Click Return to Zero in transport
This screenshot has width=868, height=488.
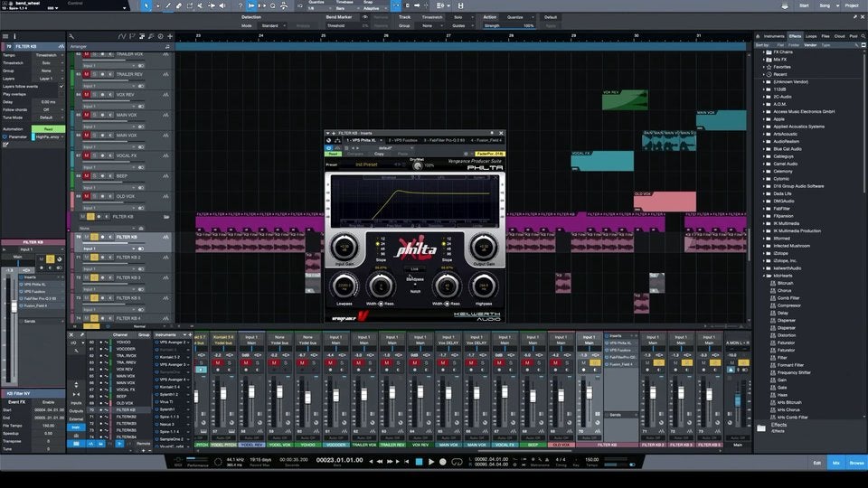pos(407,462)
